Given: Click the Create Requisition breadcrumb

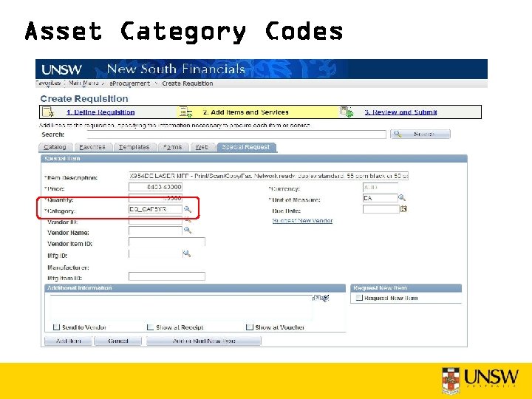Looking at the screenshot, I should tap(188, 83).
